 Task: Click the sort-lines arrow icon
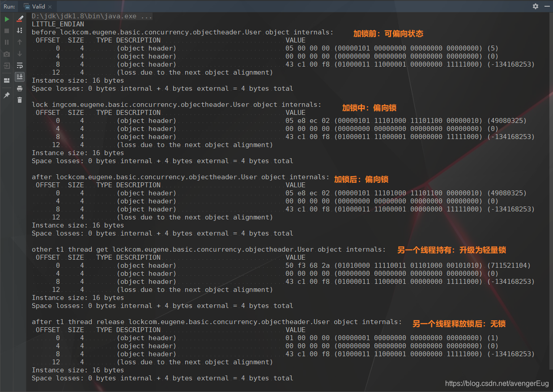(x=20, y=30)
